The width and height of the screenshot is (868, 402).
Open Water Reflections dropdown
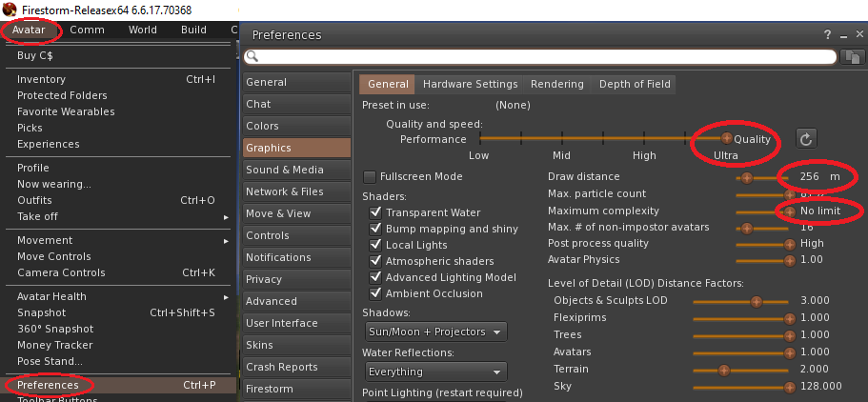coord(436,372)
